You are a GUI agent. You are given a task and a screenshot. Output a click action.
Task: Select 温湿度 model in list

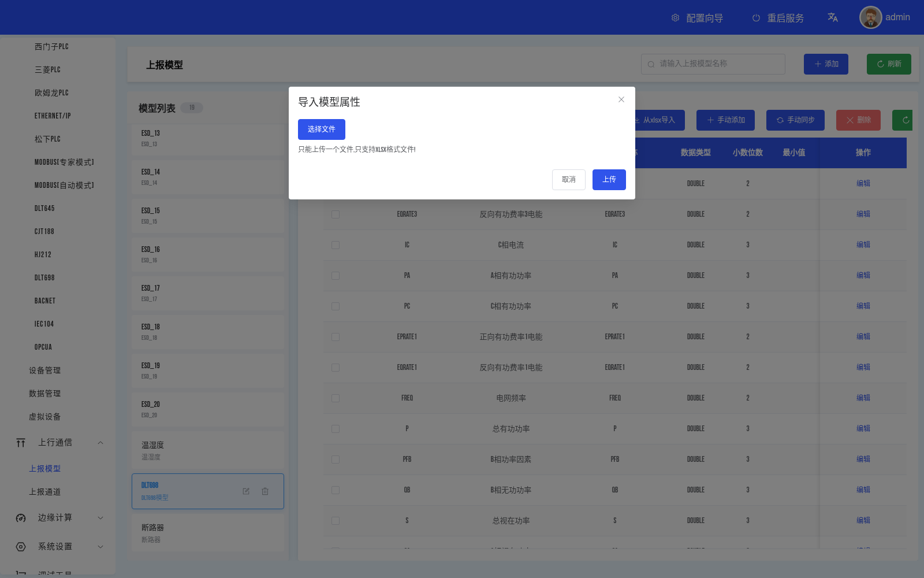point(208,450)
